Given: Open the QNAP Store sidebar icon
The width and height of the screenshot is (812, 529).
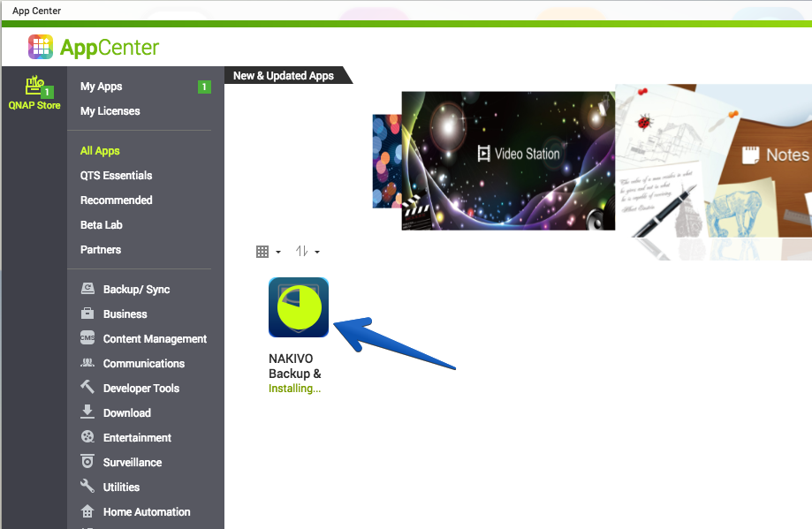Looking at the screenshot, I should point(34,93).
